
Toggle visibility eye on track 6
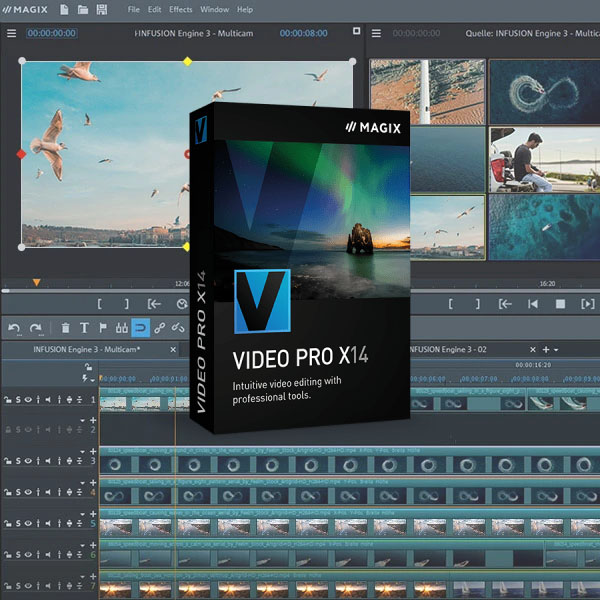(28, 554)
